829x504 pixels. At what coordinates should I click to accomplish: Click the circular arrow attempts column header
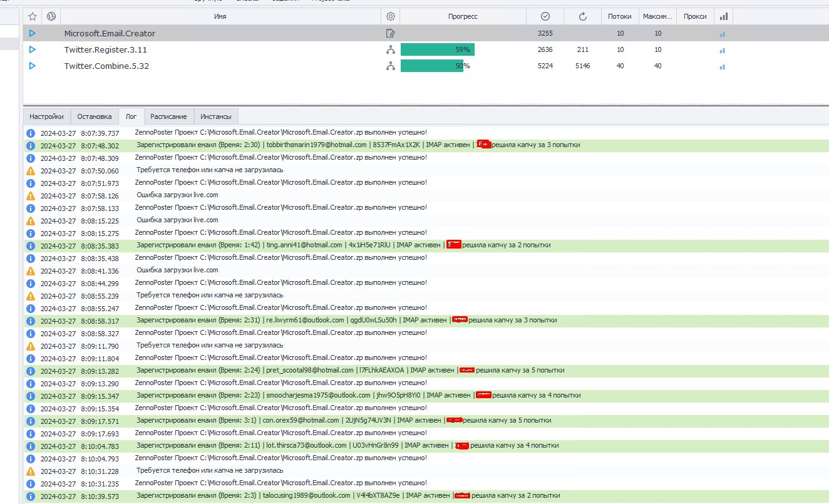click(x=583, y=16)
